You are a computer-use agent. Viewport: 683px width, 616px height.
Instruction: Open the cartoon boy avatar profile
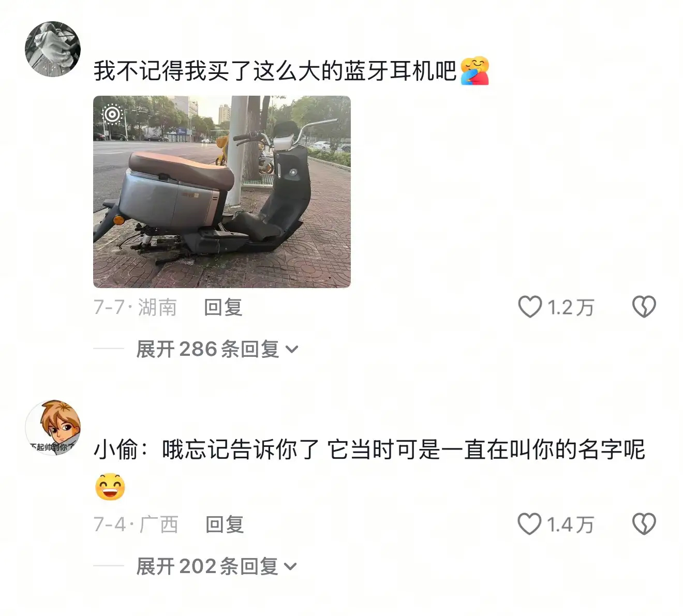coord(53,427)
